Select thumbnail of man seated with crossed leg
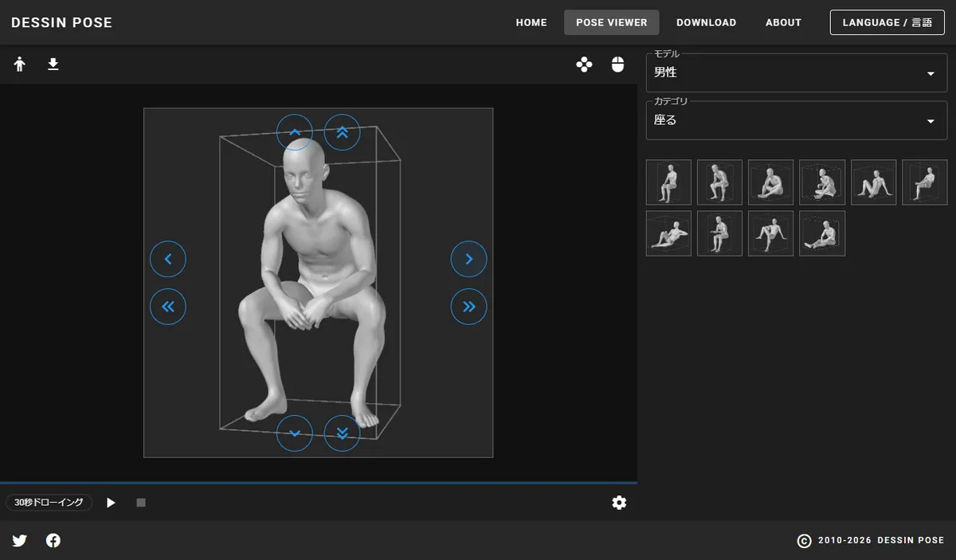 [x=924, y=182]
